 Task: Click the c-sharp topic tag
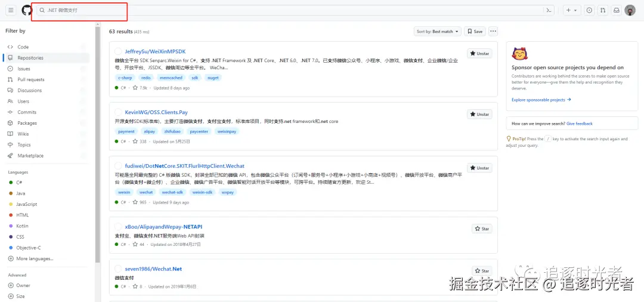[x=125, y=77]
